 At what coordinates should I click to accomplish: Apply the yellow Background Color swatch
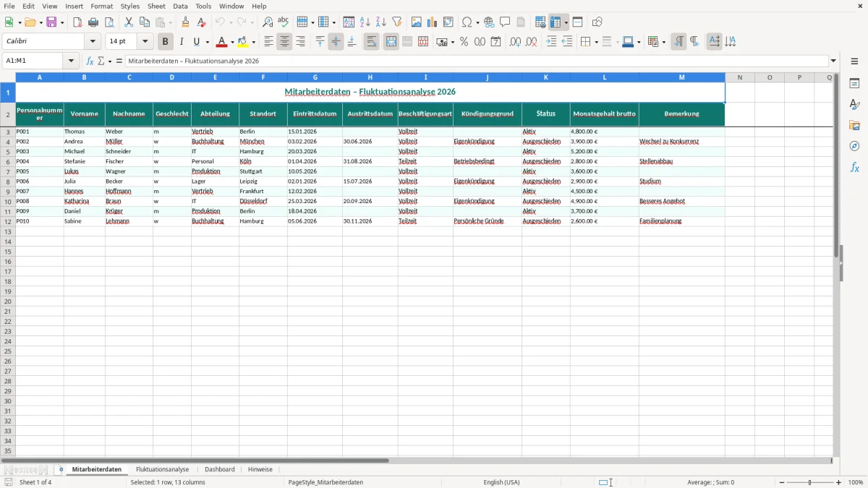click(244, 42)
